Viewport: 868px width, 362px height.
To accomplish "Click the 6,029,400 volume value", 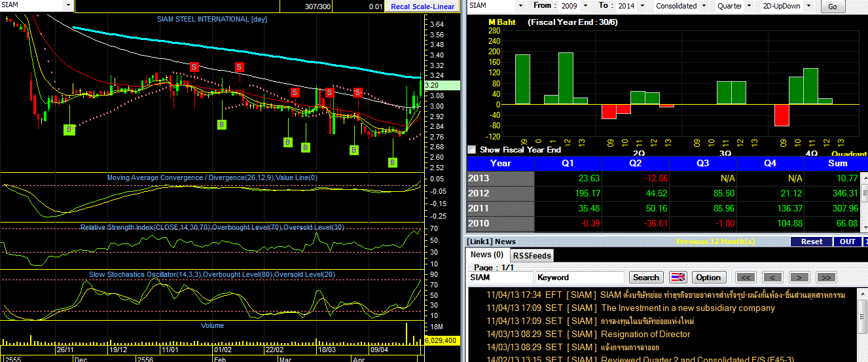I will pos(443,340).
